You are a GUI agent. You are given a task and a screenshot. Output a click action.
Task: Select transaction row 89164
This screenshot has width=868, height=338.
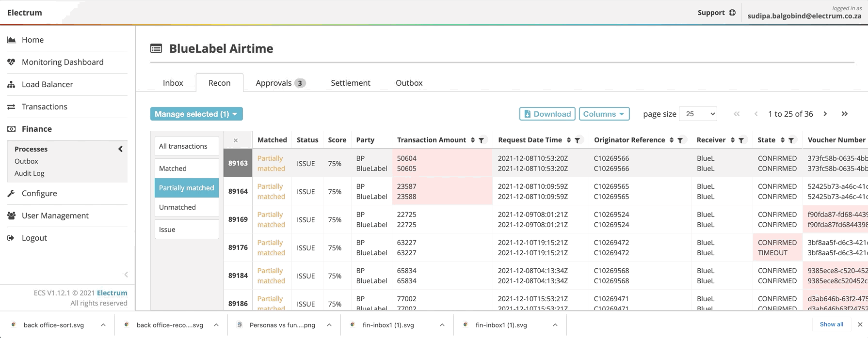point(238,191)
